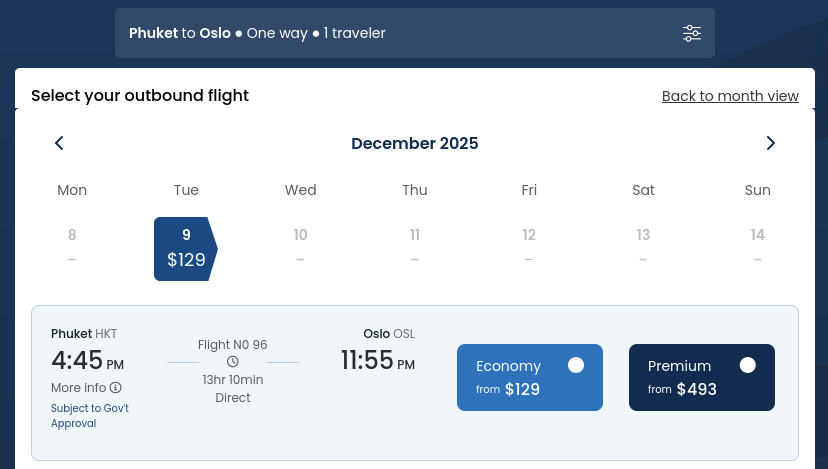Select Monday 8 in the calendar
This screenshot has width=828, height=469.
point(72,246)
